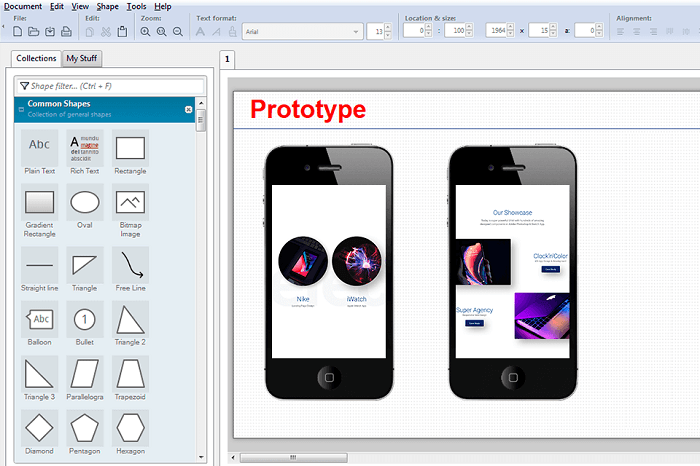Pick the Hexagon shape
The height and width of the screenshot is (466, 700).
(x=130, y=433)
